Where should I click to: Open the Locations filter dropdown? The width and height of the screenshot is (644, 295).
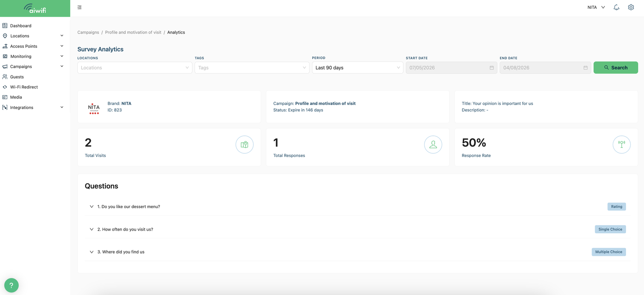(135, 68)
